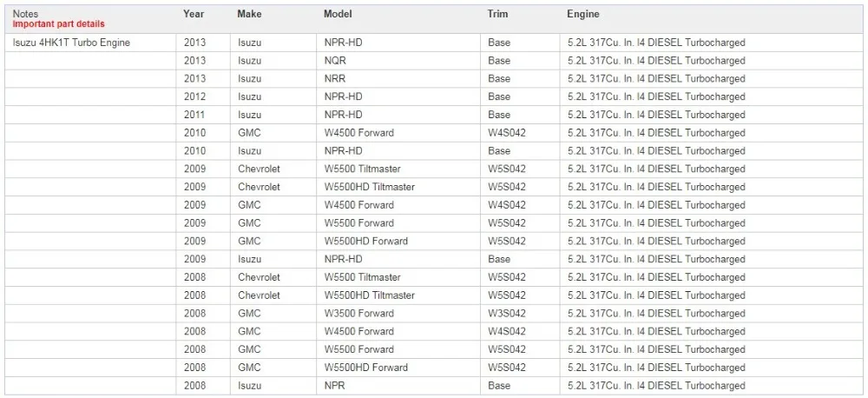Select the Isuzu 4HK1T Turbo Engine note cell
Viewport: 868px width, 398px height.
tap(90, 43)
